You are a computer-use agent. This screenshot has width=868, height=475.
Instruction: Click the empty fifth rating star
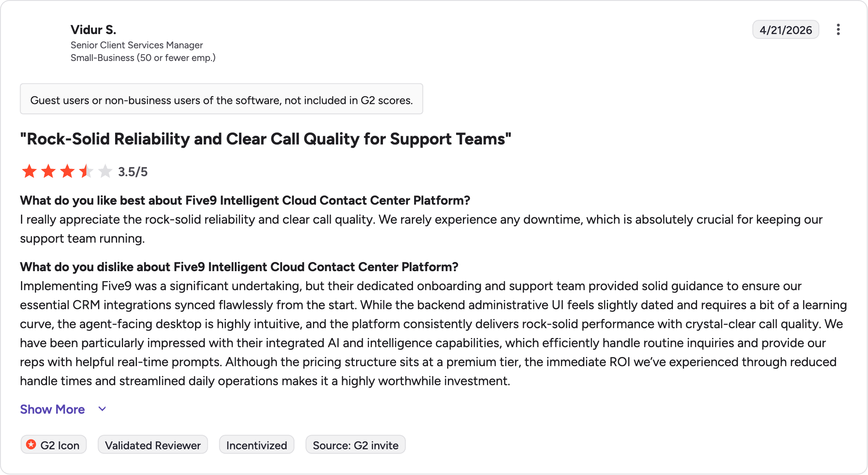click(105, 171)
